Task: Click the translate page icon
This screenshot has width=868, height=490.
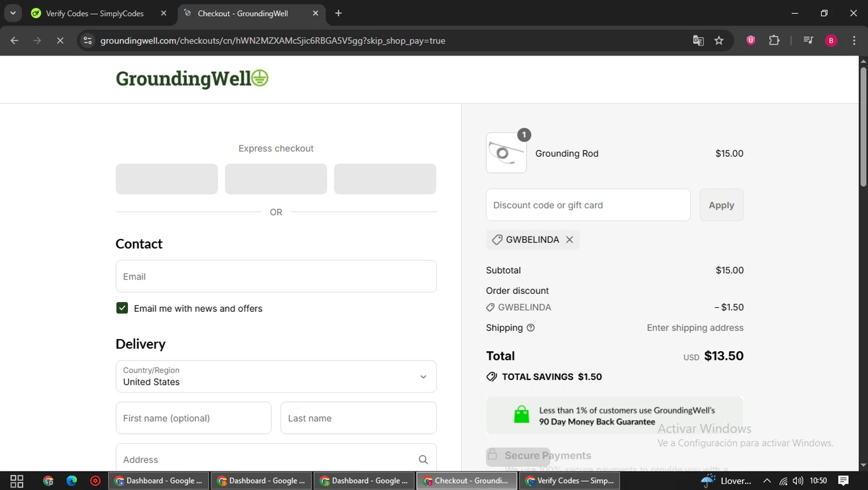Action: click(698, 40)
